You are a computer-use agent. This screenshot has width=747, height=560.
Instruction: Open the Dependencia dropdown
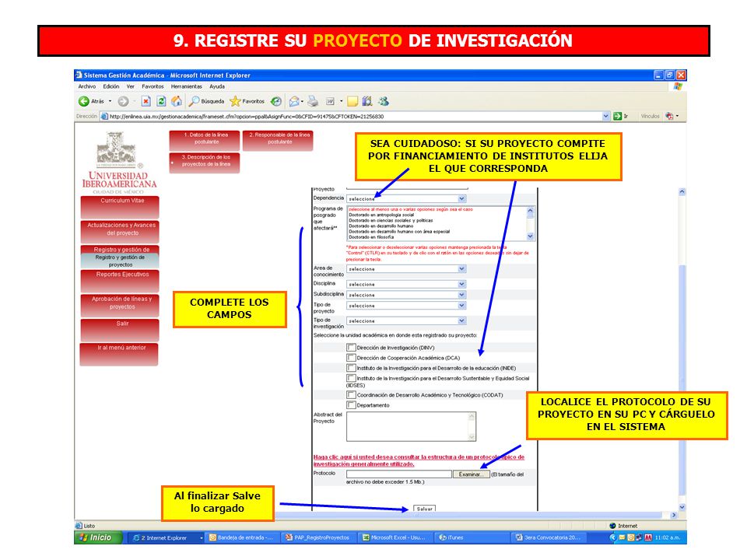click(x=406, y=198)
